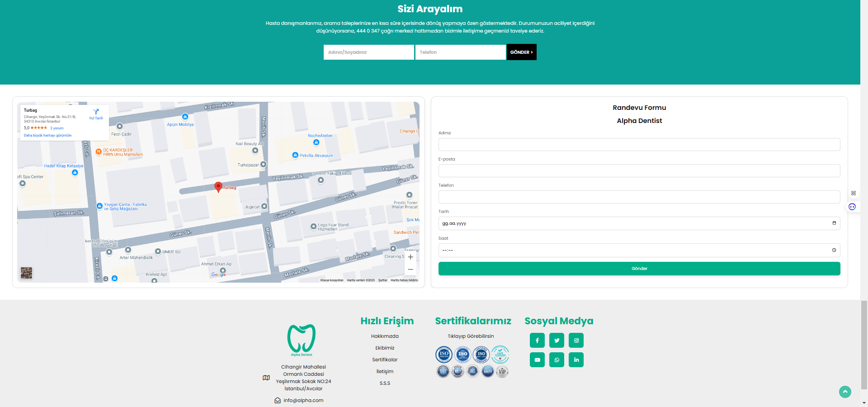Image resolution: width=868 pixels, height=407 pixels.
Task: Open the LinkedIn social media icon
Action: pos(576,360)
